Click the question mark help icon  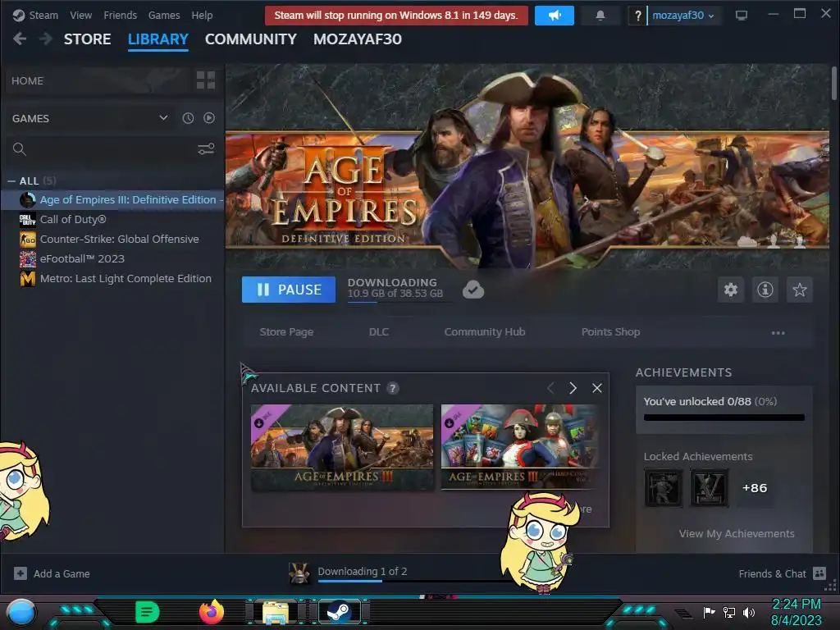[x=637, y=16]
